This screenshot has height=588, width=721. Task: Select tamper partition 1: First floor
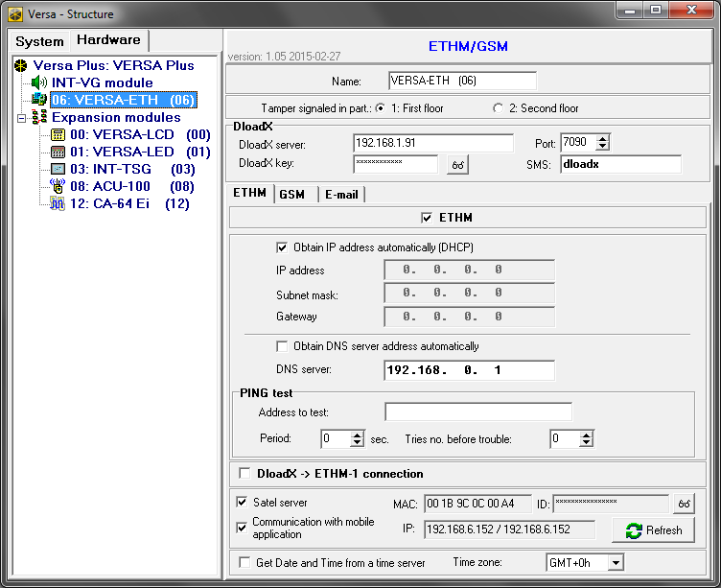pos(381,108)
